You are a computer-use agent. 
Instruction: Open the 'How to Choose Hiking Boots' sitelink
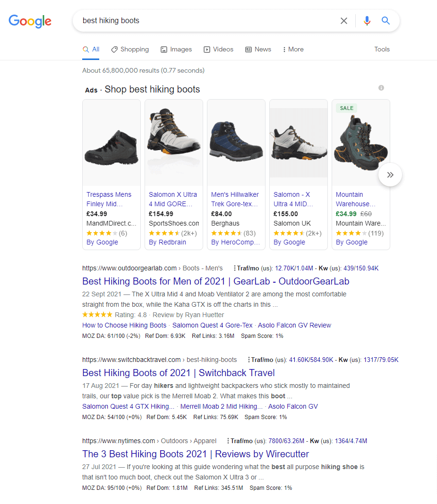(x=124, y=325)
